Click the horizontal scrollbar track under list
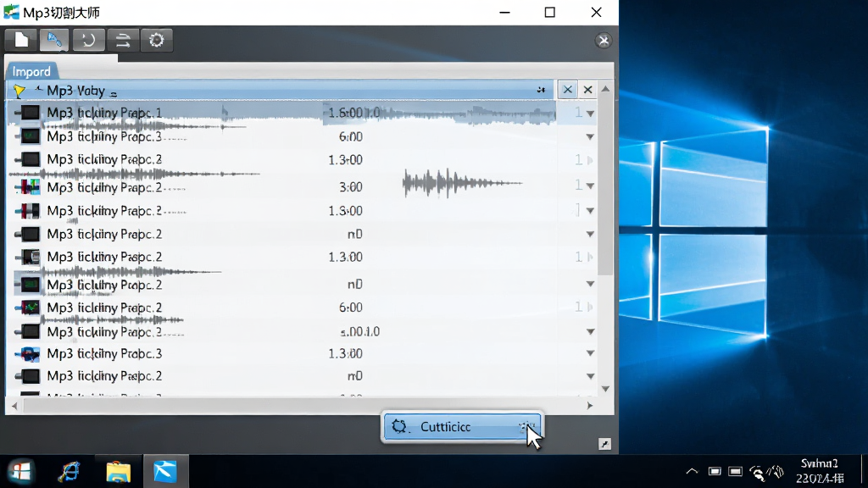Screen dimensions: 868x488 pos(302,406)
